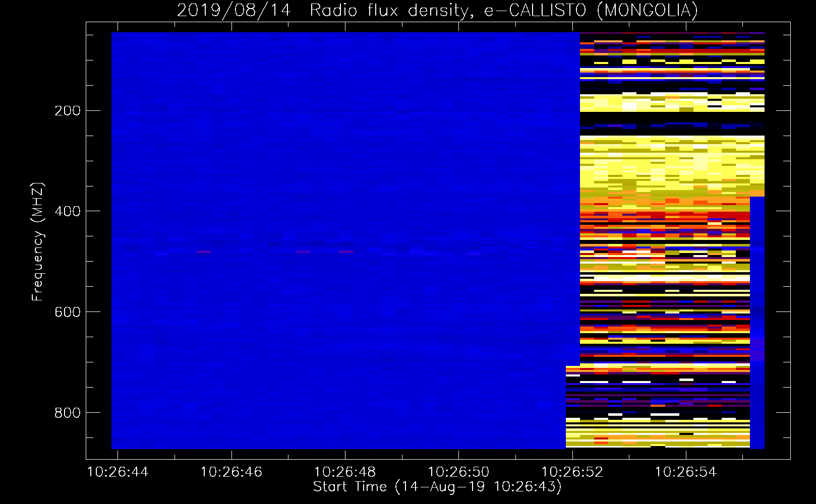The width and height of the screenshot is (816, 504).
Task: Click the 10:26:50 time tick label
Action: pos(458,472)
